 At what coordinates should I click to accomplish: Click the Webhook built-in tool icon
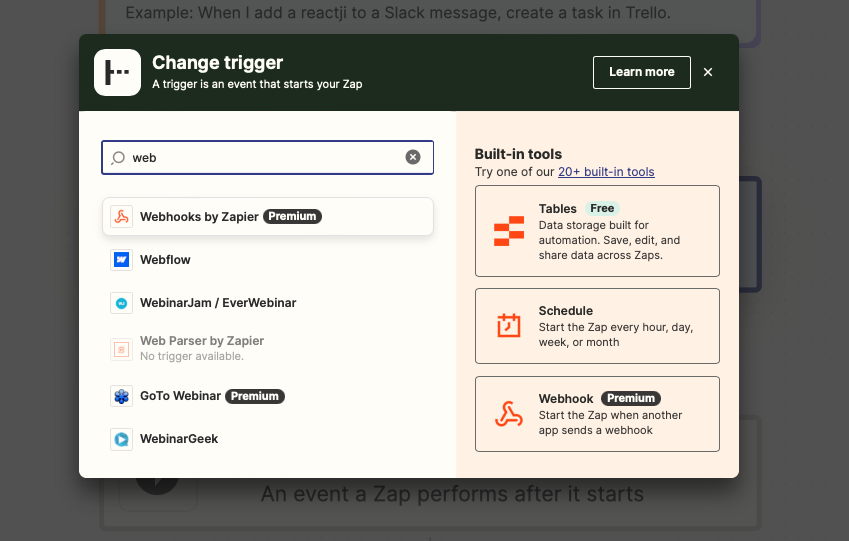pos(509,414)
